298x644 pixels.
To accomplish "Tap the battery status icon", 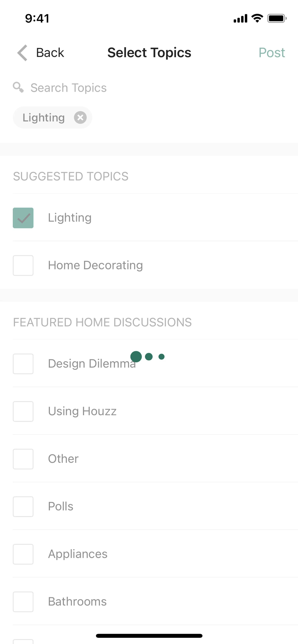I will [x=276, y=18].
